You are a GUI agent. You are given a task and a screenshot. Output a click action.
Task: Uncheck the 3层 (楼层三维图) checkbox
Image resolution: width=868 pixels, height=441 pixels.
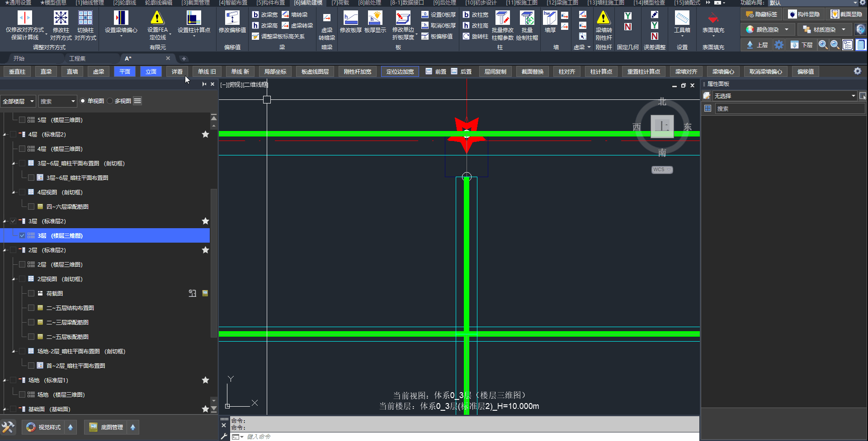point(22,235)
